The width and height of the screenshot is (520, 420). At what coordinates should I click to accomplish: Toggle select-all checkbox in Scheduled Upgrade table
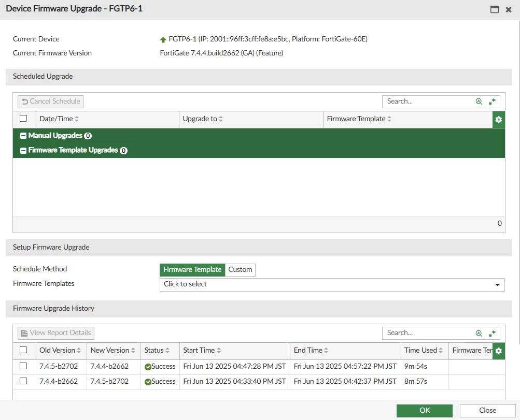pos(23,118)
